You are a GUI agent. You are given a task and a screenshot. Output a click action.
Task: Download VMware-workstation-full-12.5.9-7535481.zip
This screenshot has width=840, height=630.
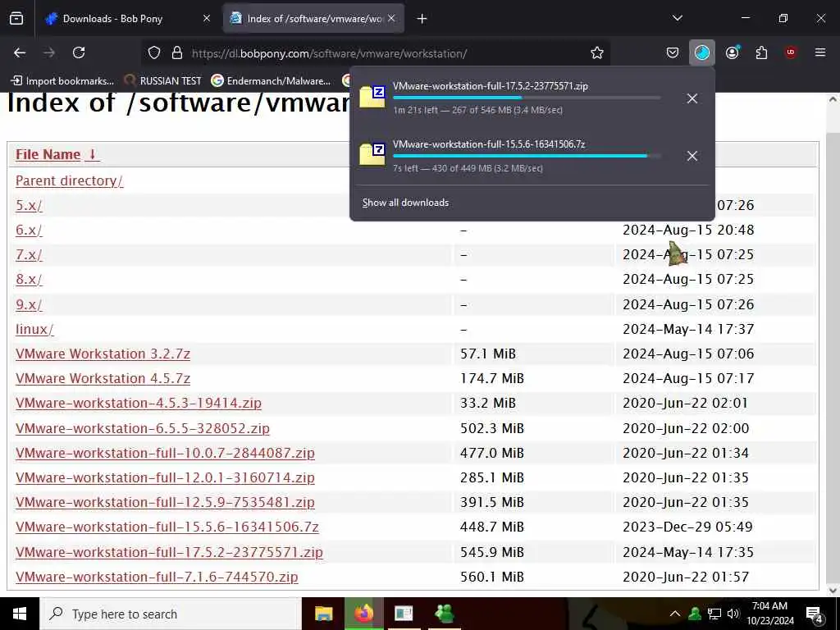pos(165,502)
